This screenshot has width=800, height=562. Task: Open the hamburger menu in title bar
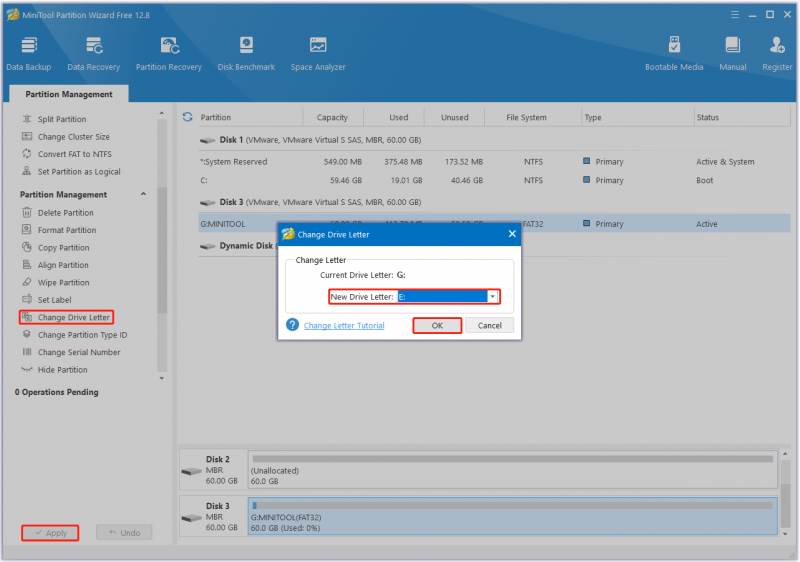(735, 15)
